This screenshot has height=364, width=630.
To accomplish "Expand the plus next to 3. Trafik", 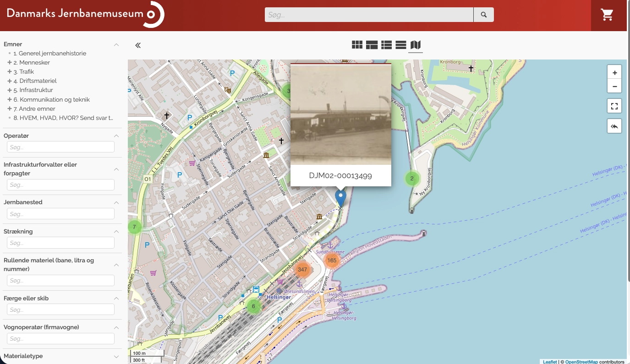I will [10, 71].
